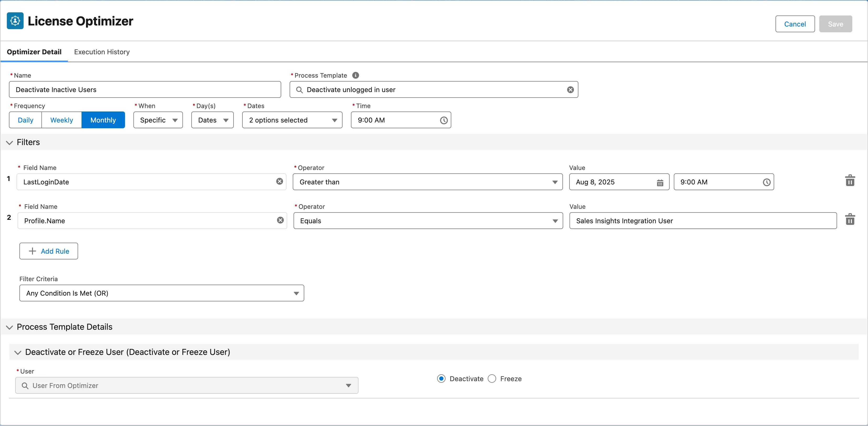
Task: Open the Filter Criteria dropdown
Action: click(161, 293)
